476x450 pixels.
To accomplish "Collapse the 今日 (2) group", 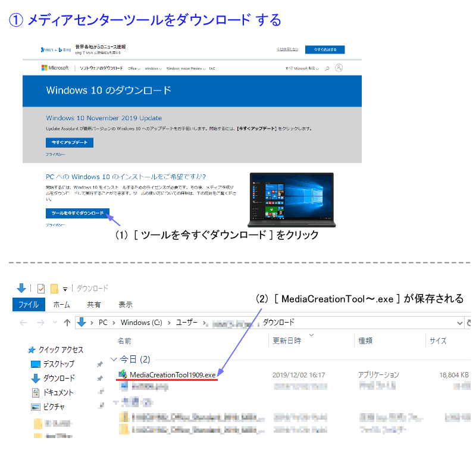I will pyautogui.click(x=114, y=360).
